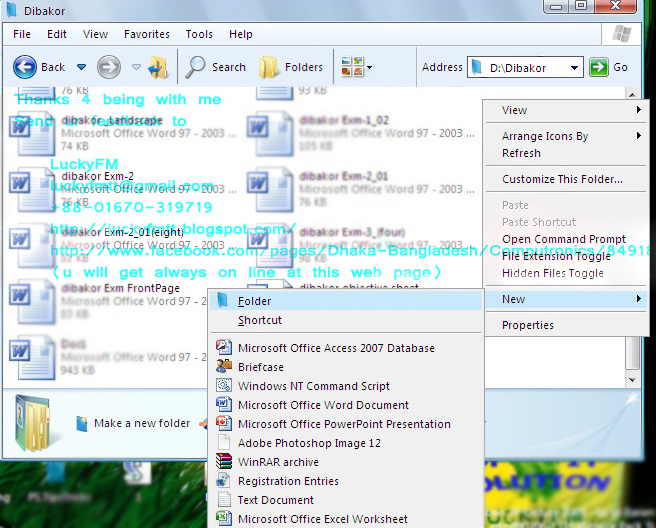
Task: Create a new WinRAR archive
Action: 346,462
